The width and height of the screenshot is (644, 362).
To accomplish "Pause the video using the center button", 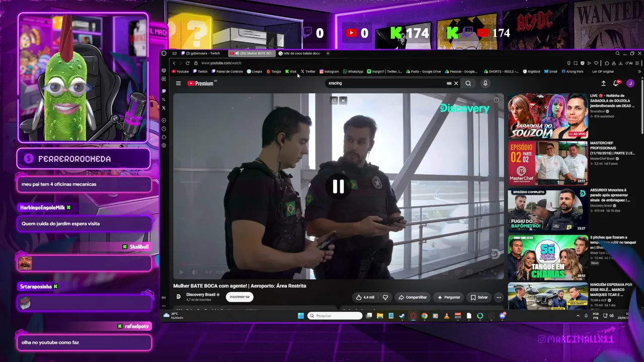I will (x=338, y=187).
